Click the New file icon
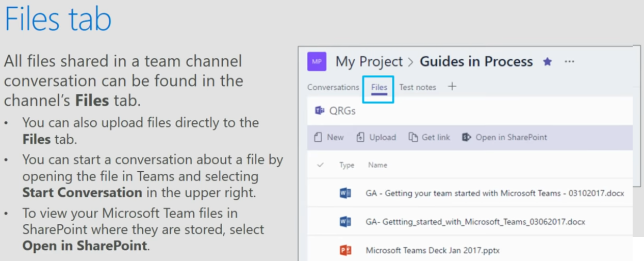Screen dimensions: 644x261 (318, 137)
